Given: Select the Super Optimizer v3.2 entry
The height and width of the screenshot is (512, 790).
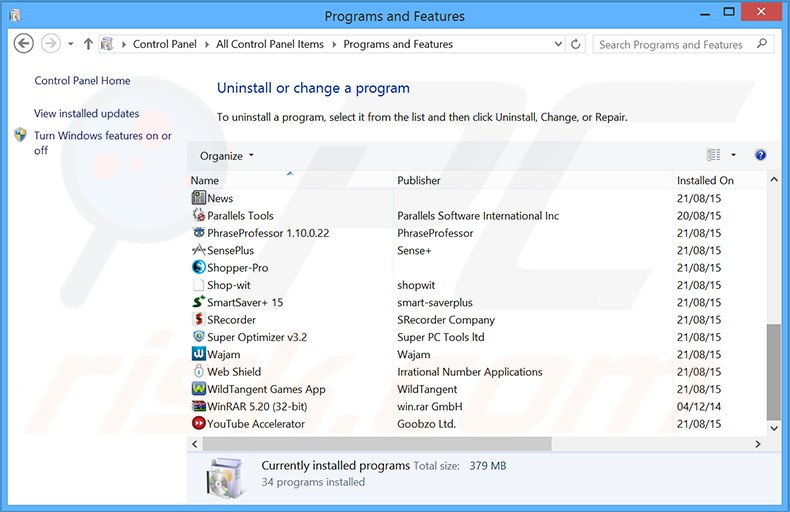Looking at the screenshot, I should [257, 337].
